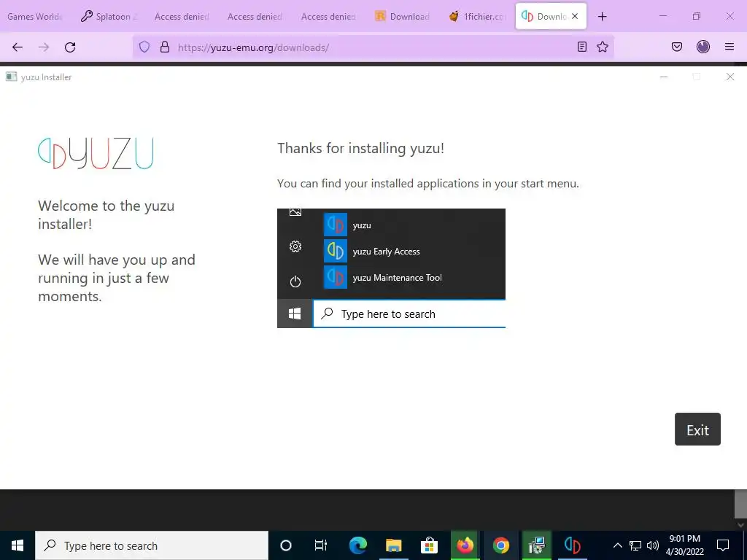Screen dimensions: 747x560
Task: View site security padlock info
Action: 165,47
